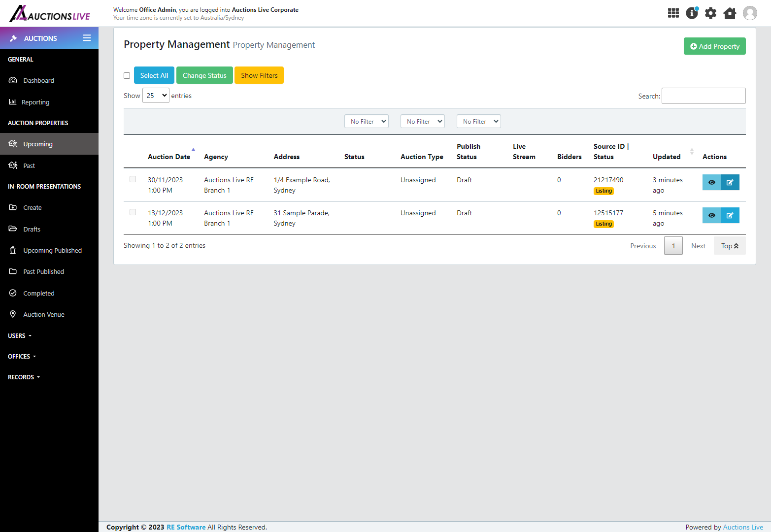
Task: Tick checkbox for 13/12/2023 auction row
Action: pyautogui.click(x=133, y=212)
